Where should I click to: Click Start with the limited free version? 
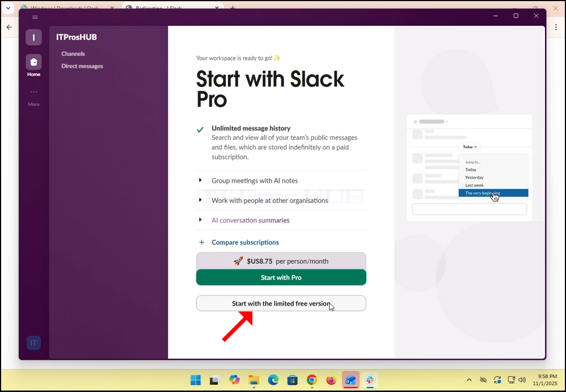281,303
